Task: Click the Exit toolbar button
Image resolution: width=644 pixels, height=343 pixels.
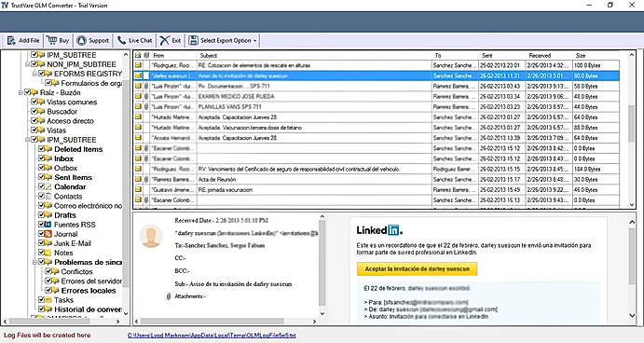Action: pyautogui.click(x=171, y=40)
